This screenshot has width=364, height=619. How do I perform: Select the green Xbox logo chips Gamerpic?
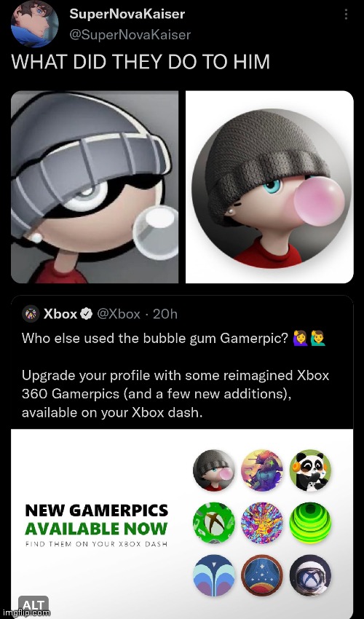[x=213, y=523]
